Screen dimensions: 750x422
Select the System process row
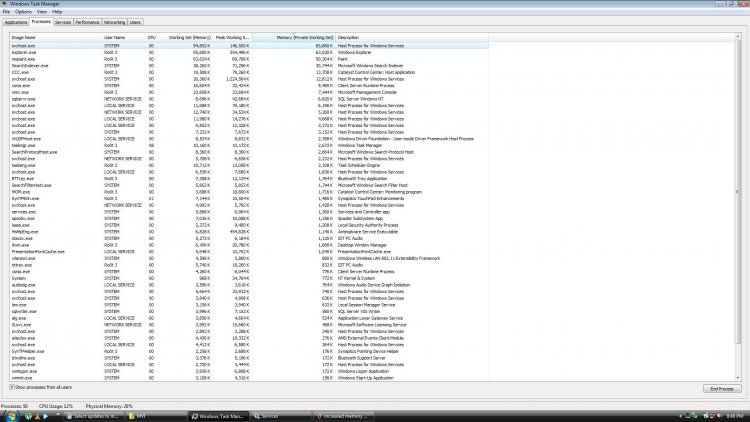coord(249,278)
